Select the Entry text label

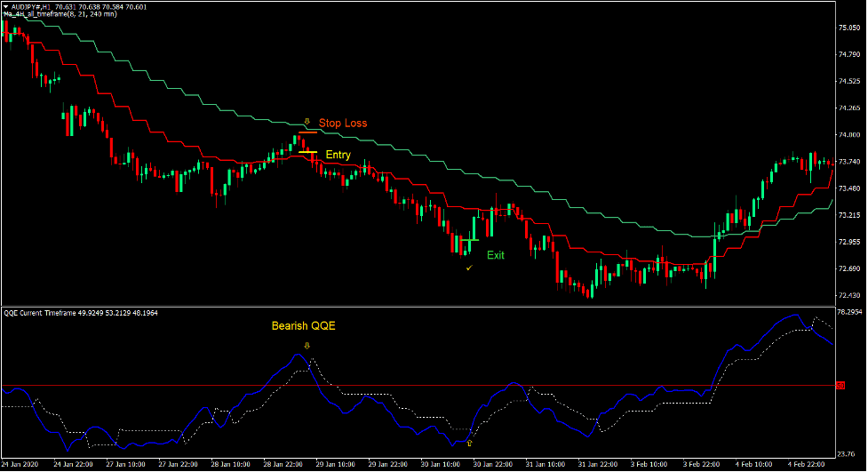(338, 155)
